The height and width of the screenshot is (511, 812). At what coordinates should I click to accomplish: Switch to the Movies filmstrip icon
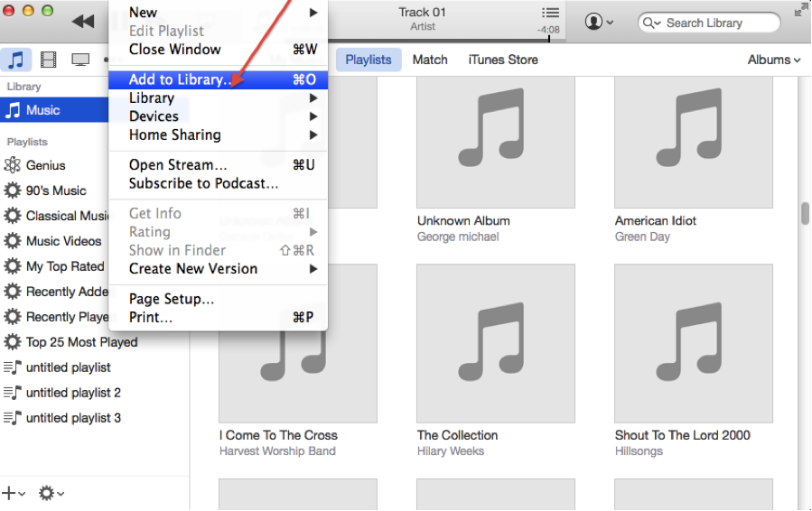coord(48,60)
